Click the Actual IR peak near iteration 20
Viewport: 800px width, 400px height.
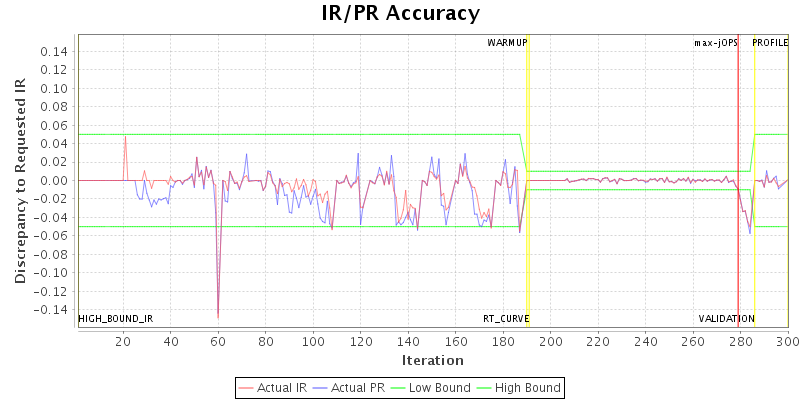pyautogui.click(x=126, y=137)
